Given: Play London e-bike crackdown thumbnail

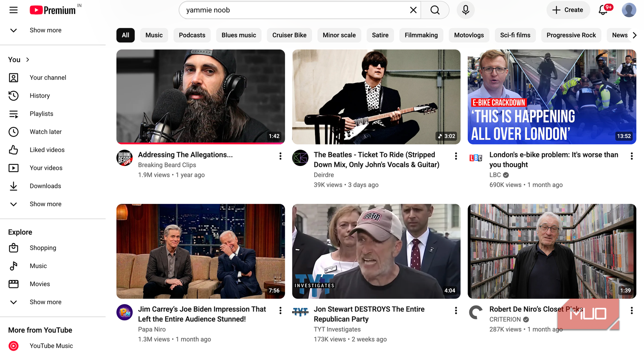Looking at the screenshot, I should click(552, 97).
